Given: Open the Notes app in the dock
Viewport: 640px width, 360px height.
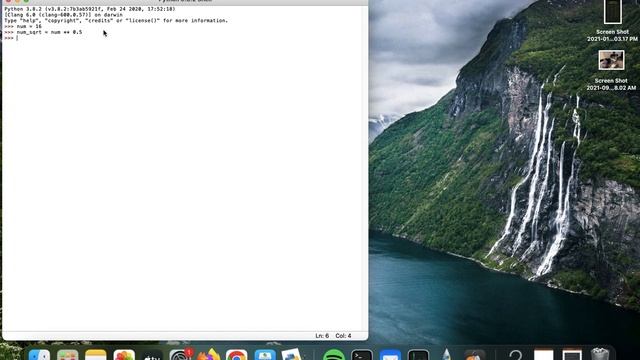Looking at the screenshot, I should [96, 355].
